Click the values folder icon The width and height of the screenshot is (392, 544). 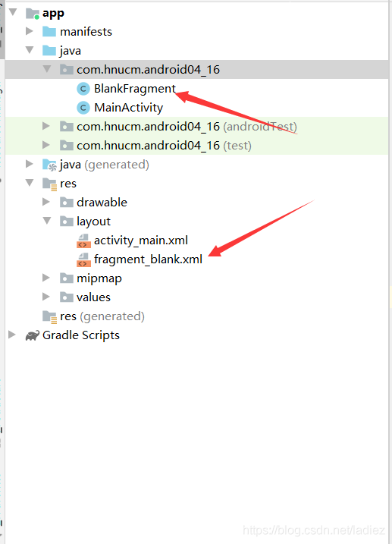coord(66,297)
